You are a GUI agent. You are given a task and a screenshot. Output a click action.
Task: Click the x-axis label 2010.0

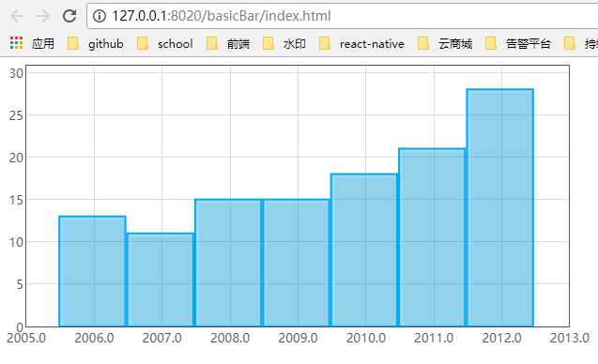(366, 338)
